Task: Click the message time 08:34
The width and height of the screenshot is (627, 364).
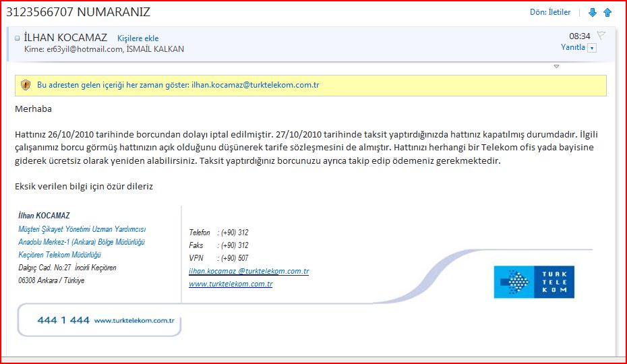Action: [580, 36]
